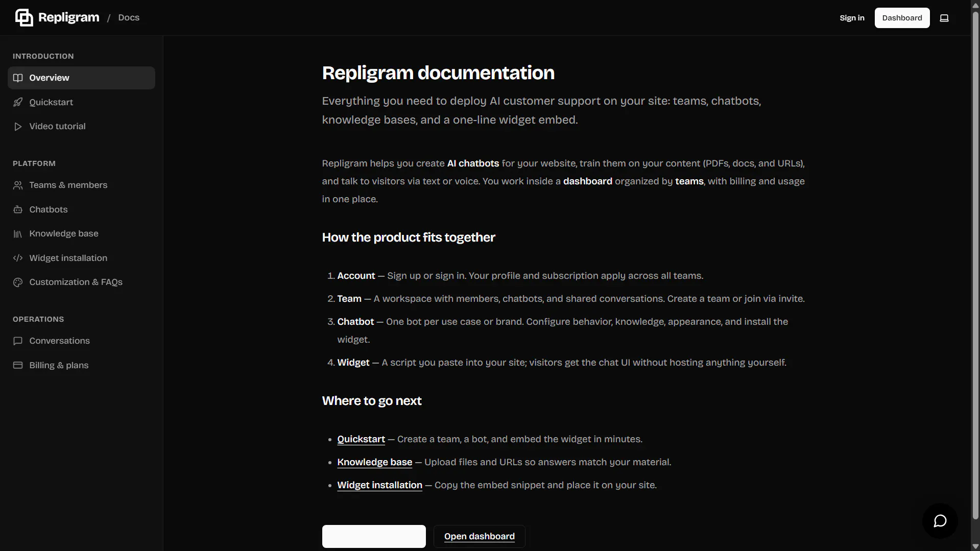Screen dimensions: 980x551
Task: Follow the Widget installation link in the article
Action: click(379, 485)
